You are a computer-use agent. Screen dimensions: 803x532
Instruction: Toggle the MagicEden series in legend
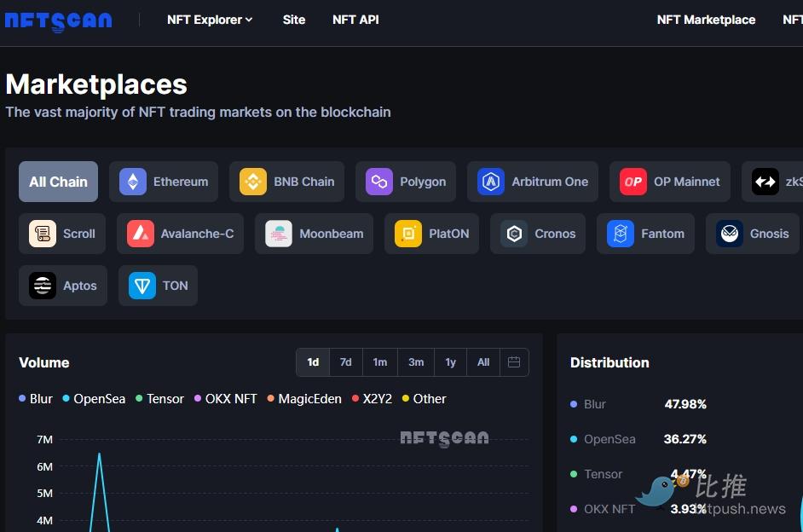304,399
